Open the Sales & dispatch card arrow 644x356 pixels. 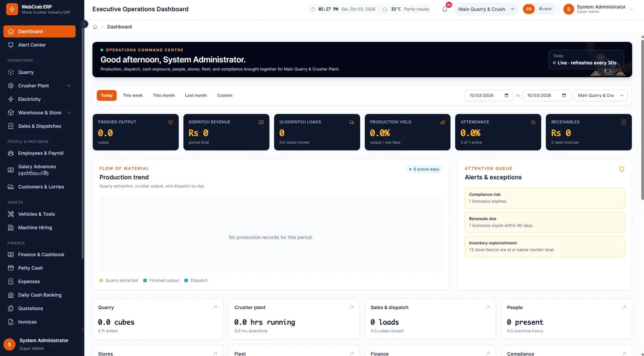pyautogui.click(x=487, y=307)
